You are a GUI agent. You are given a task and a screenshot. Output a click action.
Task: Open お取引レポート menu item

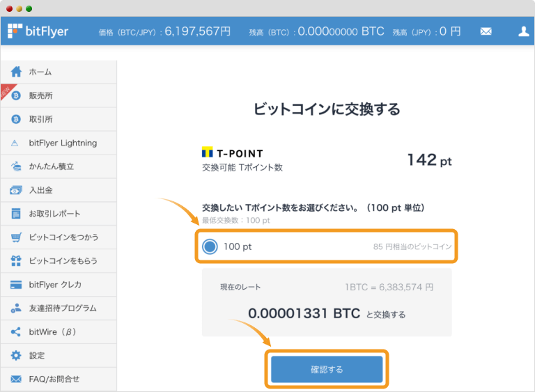[59, 214]
